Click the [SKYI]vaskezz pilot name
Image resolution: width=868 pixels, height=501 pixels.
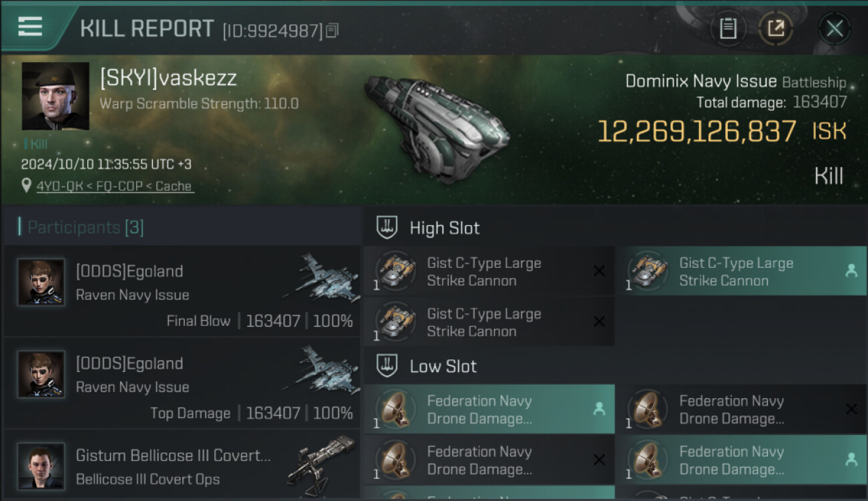click(168, 78)
